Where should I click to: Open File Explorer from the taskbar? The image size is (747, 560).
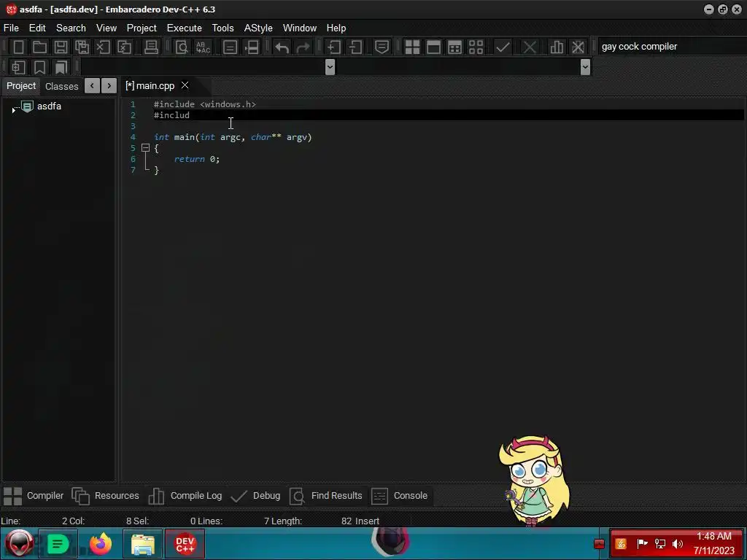[142, 544]
